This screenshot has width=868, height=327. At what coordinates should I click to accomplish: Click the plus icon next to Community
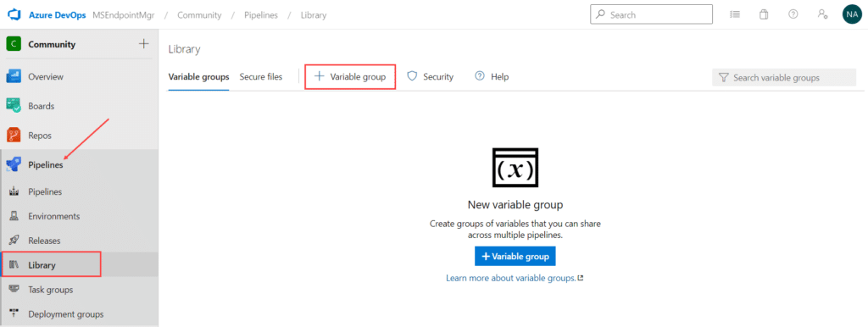click(x=143, y=44)
